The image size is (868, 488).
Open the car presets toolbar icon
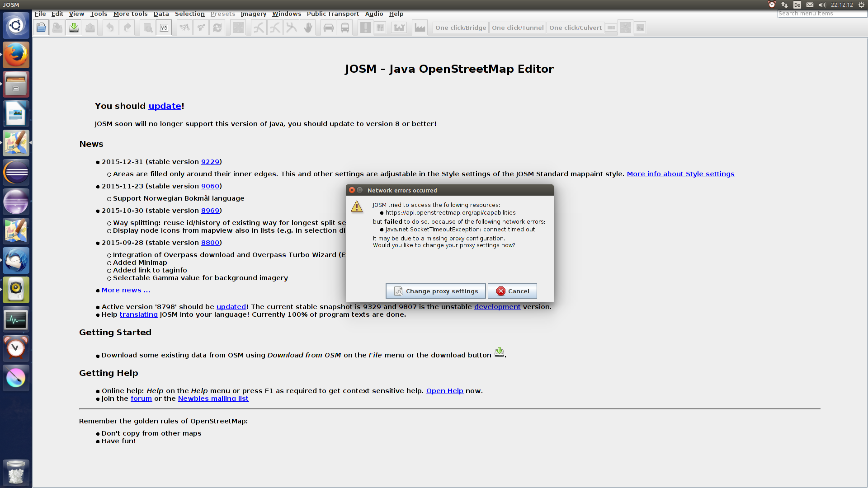(329, 28)
